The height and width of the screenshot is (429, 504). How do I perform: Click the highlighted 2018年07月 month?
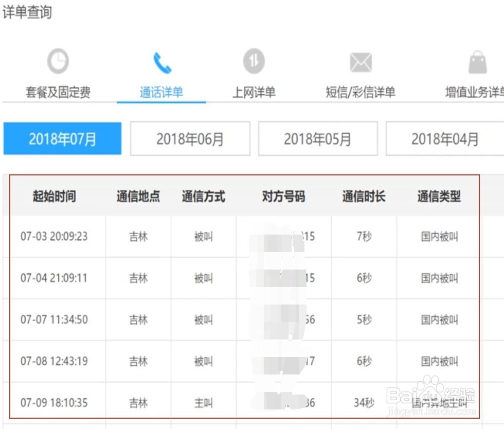[x=62, y=138]
